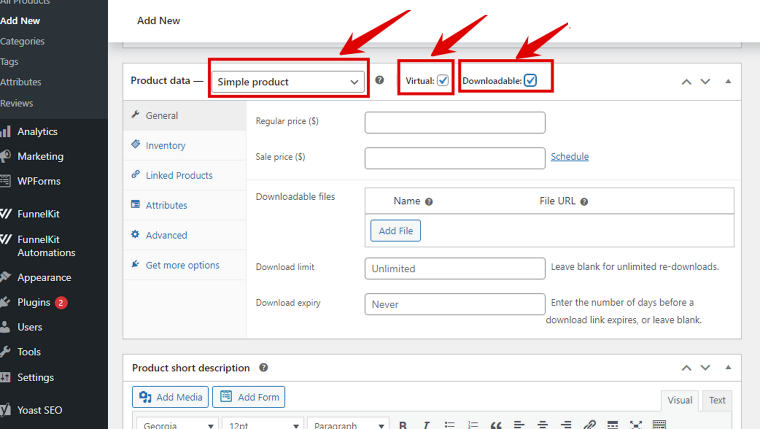760x429 pixels.
Task: Align text center in editor
Action: click(542, 425)
